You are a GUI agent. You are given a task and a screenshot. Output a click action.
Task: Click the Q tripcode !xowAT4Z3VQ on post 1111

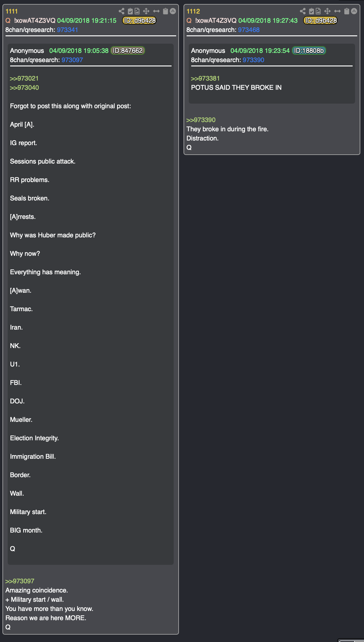pyautogui.click(x=35, y=21)
